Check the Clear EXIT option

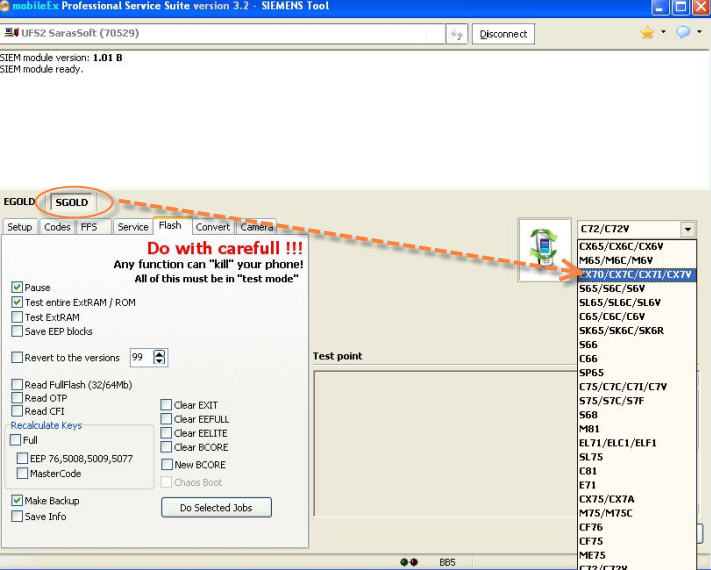[166, 404]
